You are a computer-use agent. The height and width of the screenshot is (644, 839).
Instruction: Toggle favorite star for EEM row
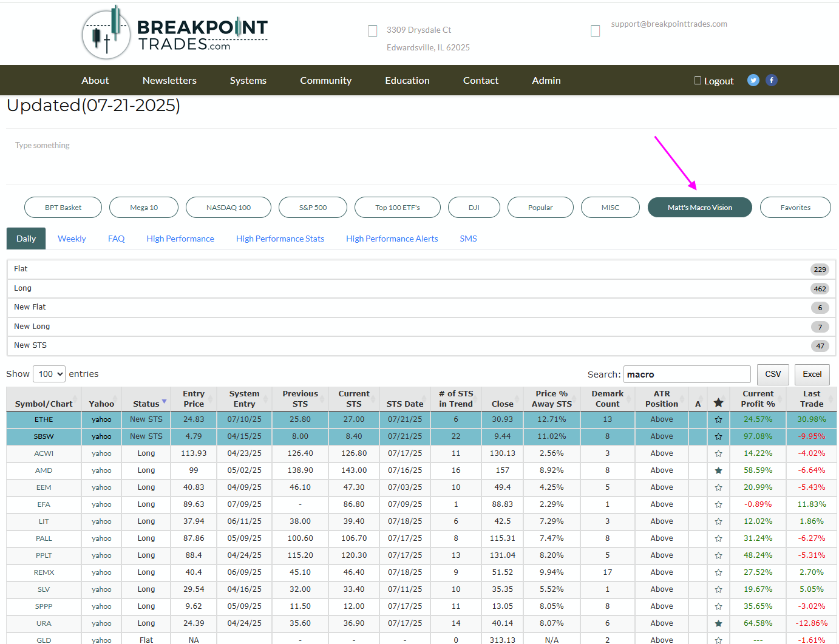718,487
